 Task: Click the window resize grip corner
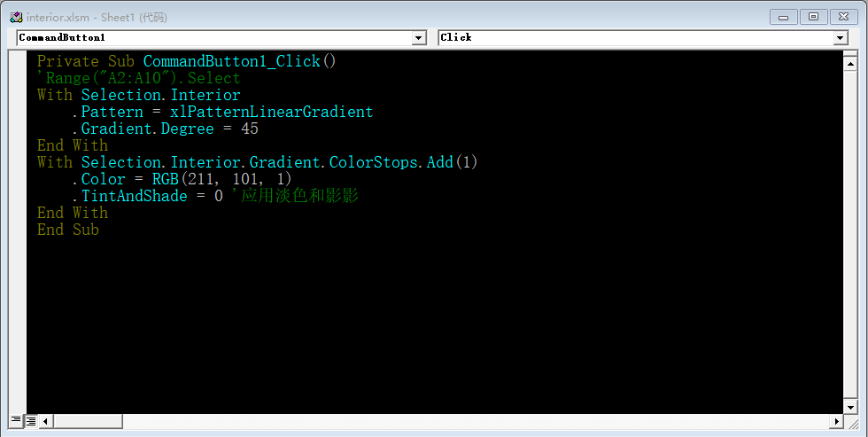pyautogui.click(x=851, y=422)
